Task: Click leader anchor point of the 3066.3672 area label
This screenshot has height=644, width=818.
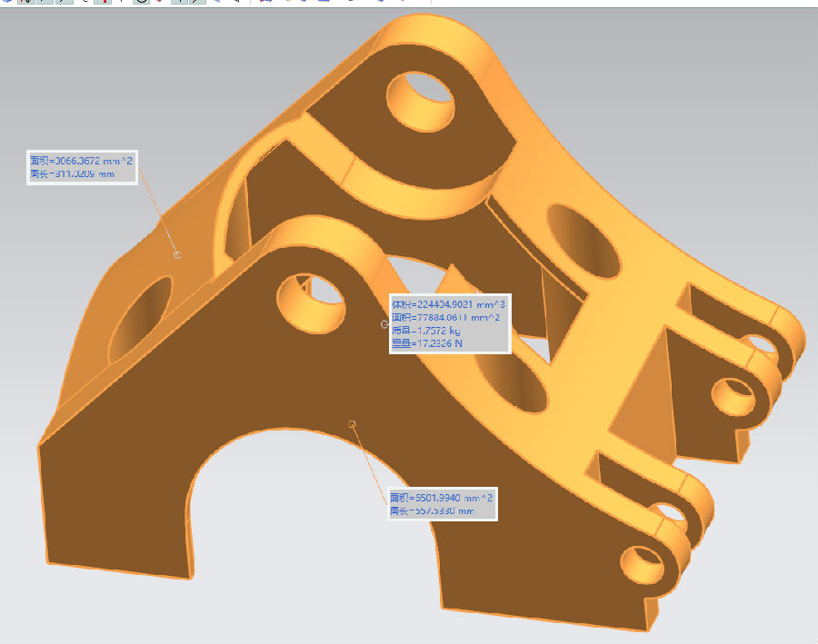Action: tap(177, 254)
